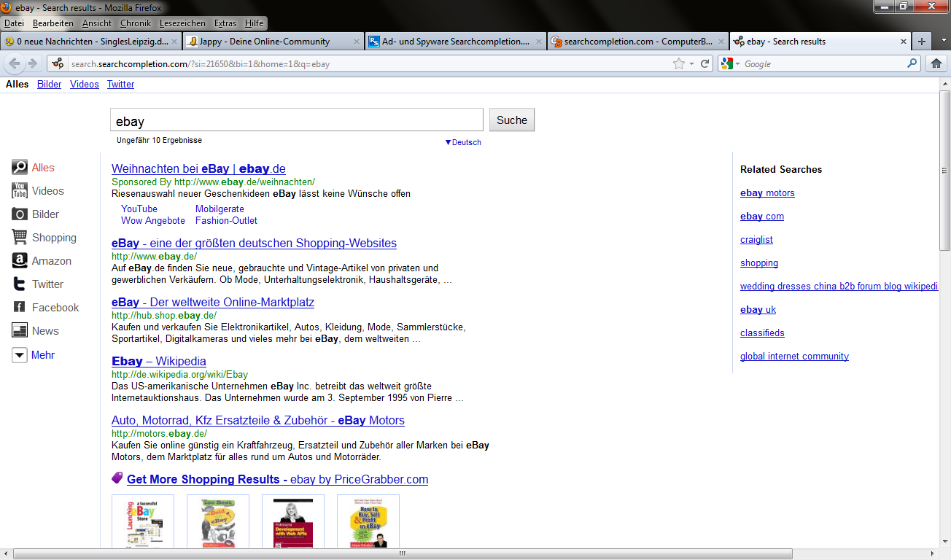Click the horizontal scrollbar thumb

401,554
